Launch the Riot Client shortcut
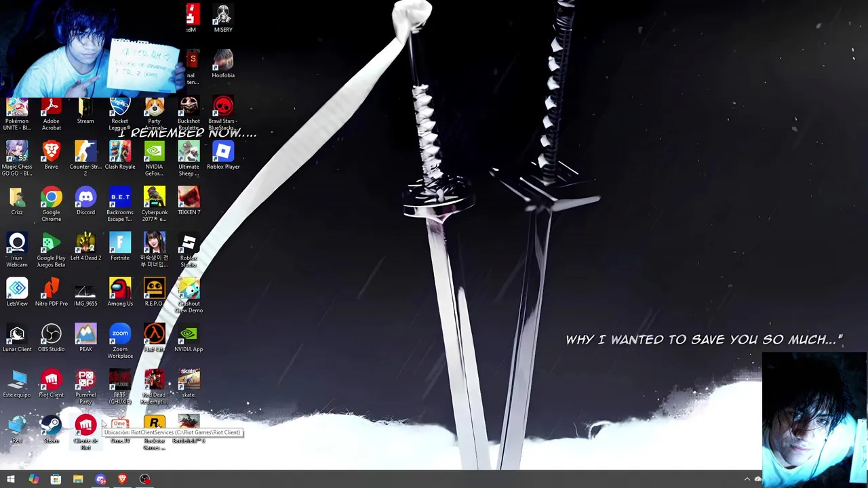868x488 pixels. (x=51, y=383)
